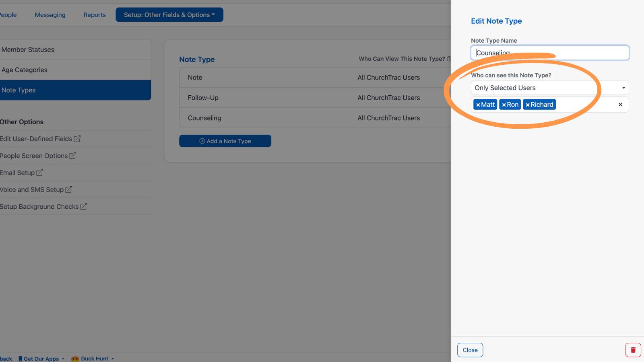Go to the Reports tab
Screen dimensions: 644x362
[x=95, y=15]
